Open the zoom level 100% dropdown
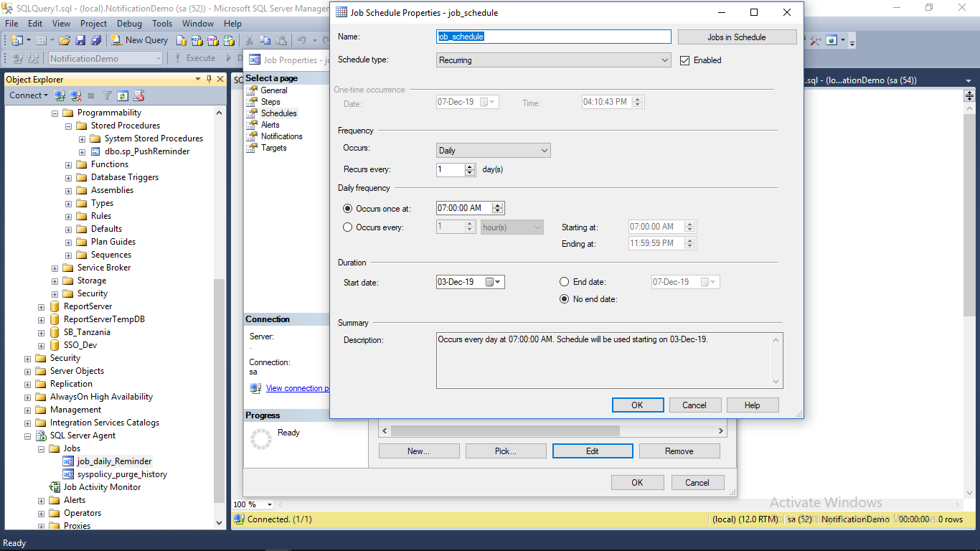This screenshot has width=980, height=551. [270, 504]
